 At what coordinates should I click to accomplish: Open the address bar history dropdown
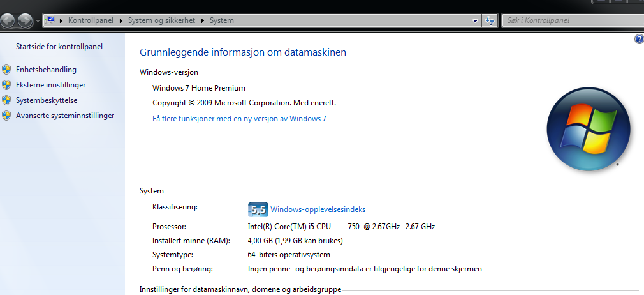475,20
